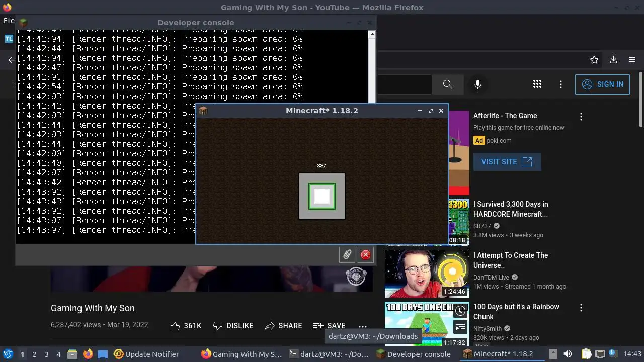Visit the SB737 channel

(x=482, y=226)
